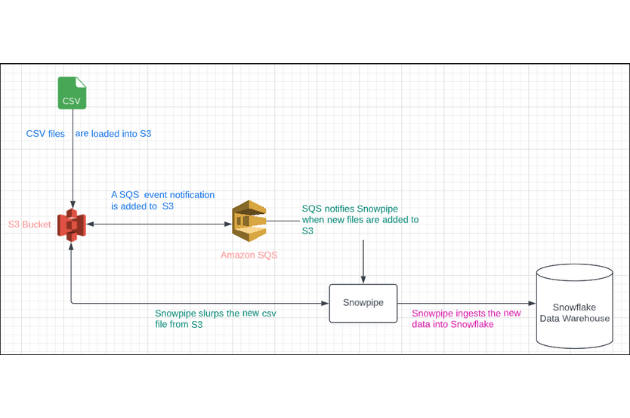The width and height of the screenshot is (630, 418).
Task: Click the 'are loaded into S3' text
Action: point(113,134)
